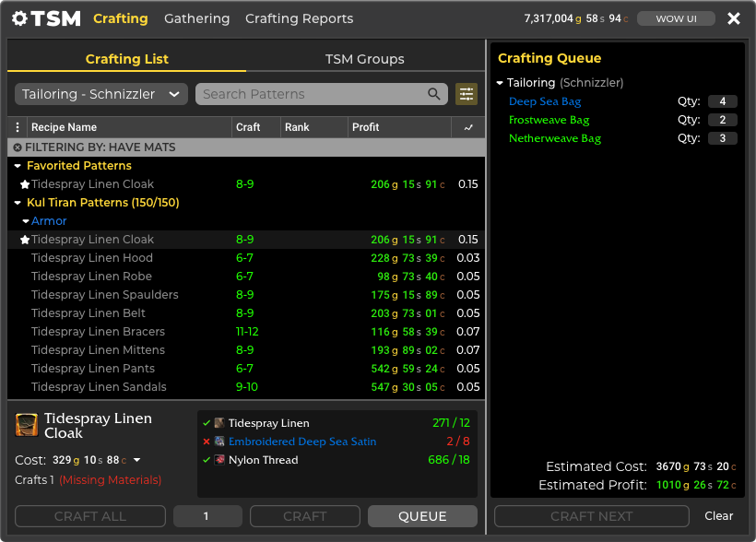Edit the Frostweave Bag Qty field
This screenshot has height=542, width=756.
[722, 120]
